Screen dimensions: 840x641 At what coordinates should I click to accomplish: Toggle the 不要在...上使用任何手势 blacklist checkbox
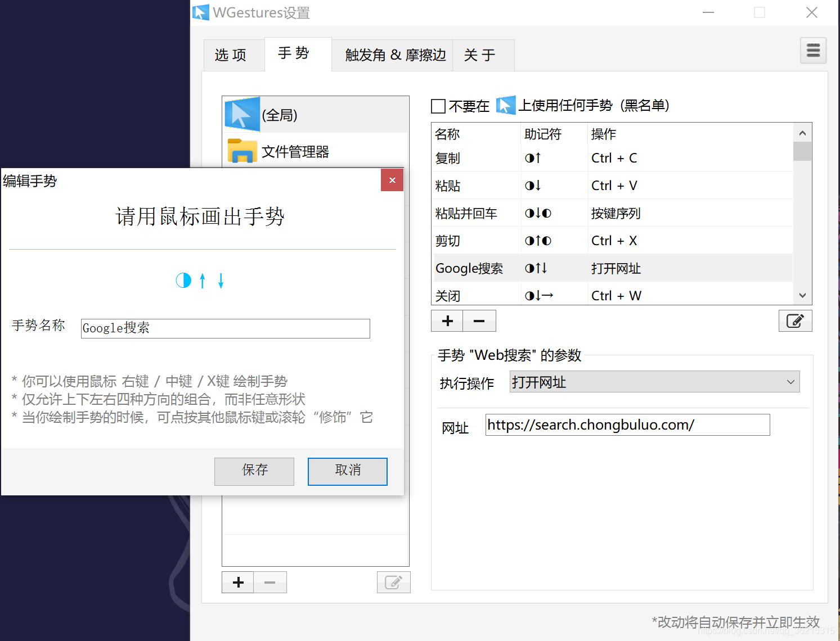[x=438, y=106]
